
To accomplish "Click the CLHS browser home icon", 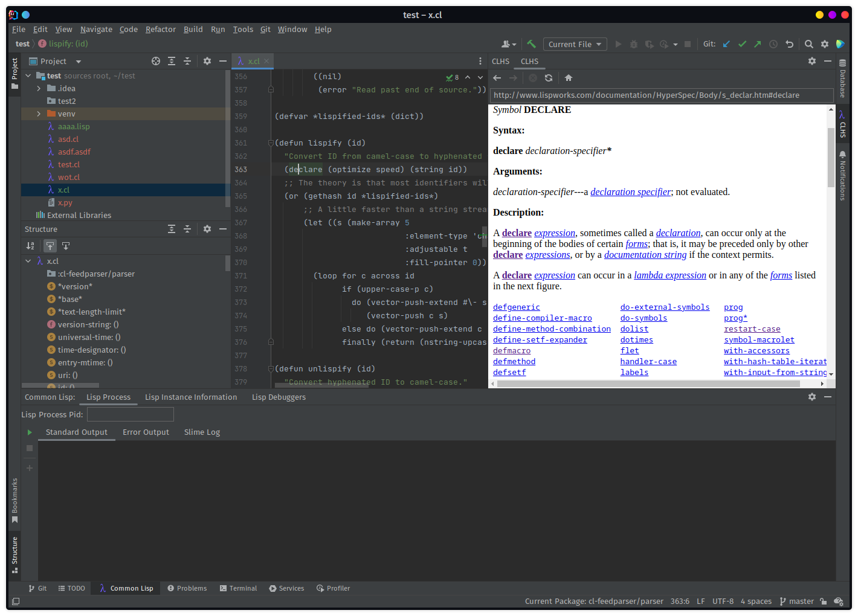I will coord(568,78).
